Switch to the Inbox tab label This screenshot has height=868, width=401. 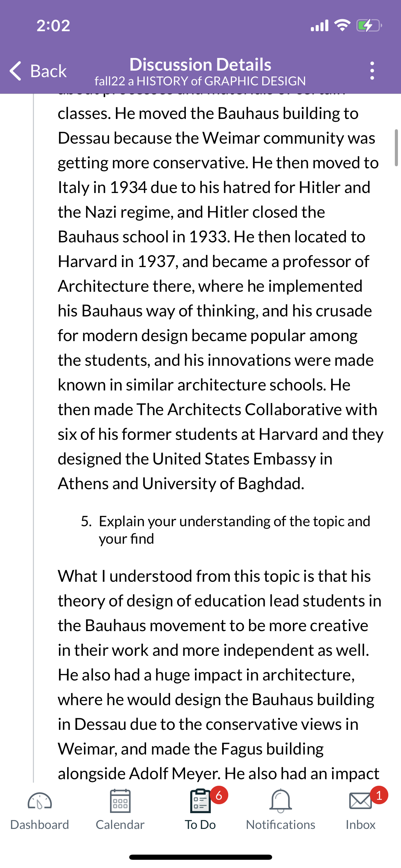361,824
